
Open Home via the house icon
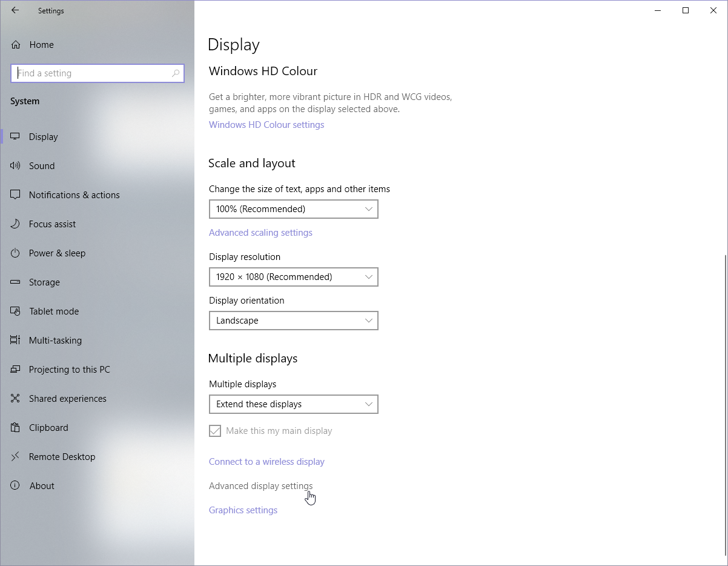pyautogui.click(x=16, y=45)
